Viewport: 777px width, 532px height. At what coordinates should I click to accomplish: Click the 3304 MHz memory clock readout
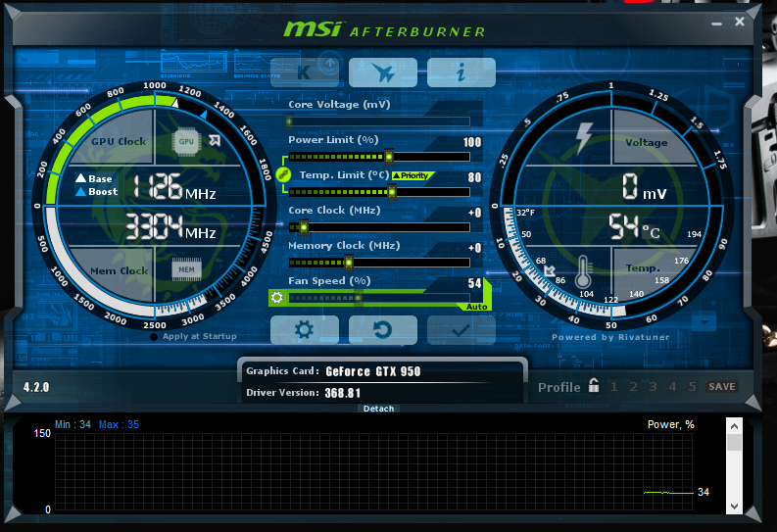point(170,227)
